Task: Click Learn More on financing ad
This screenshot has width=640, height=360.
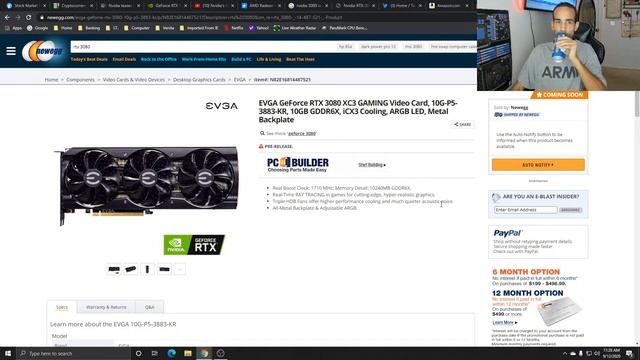Action: pos(504,322)
